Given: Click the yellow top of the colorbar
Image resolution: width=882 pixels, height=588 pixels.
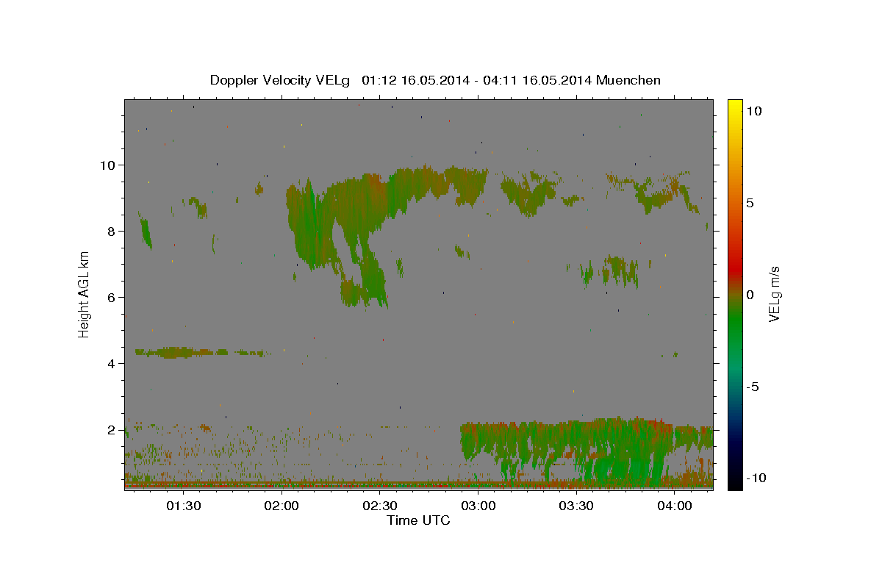Looking at the screenshot, I should [x=735, y=107].
